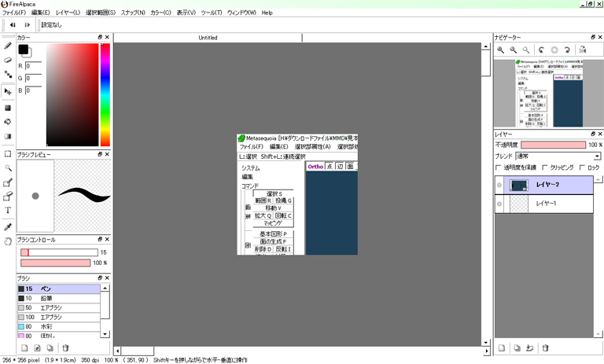Image resolution: width=604 pixels, height=364 pixels.
Task: Switch to the Untitled document tab
Action: click(x=208, y=38)
